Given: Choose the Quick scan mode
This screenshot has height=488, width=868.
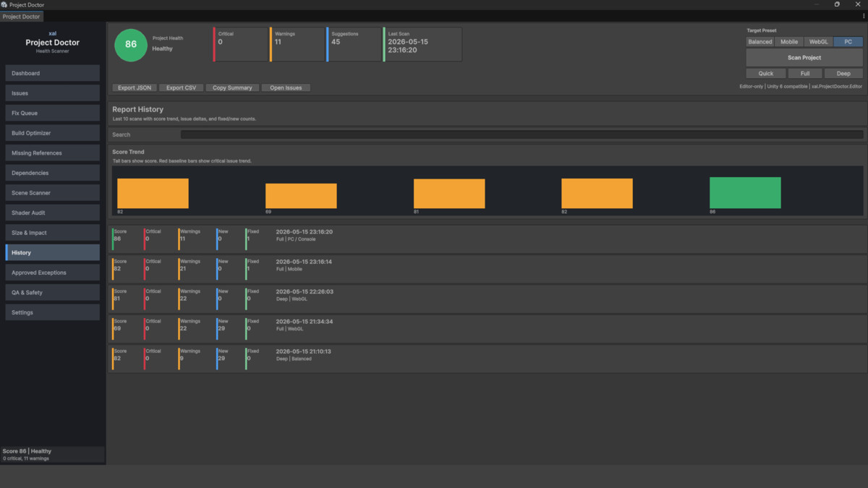Looking at the screenshot, I should tap(766, 73).
